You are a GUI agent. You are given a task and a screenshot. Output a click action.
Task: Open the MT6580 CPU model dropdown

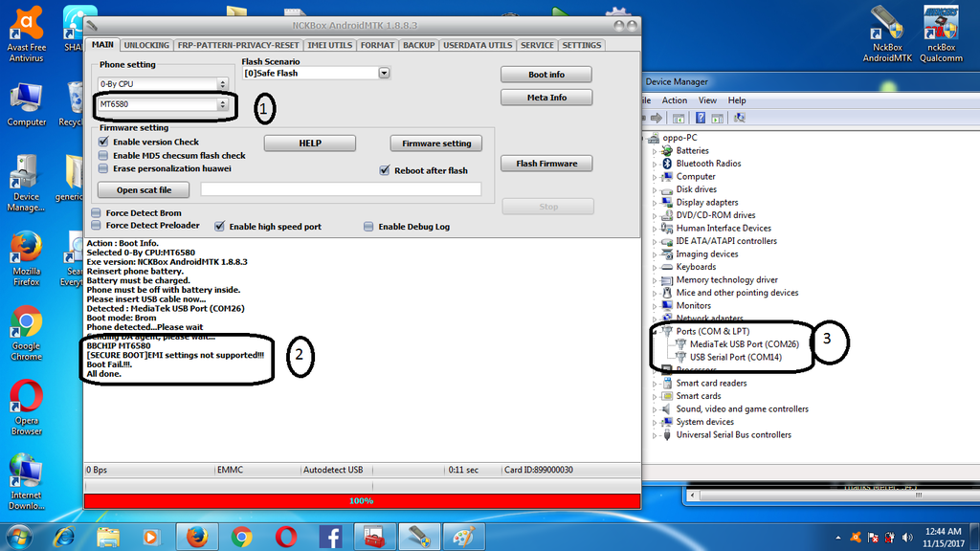[163, 105]
